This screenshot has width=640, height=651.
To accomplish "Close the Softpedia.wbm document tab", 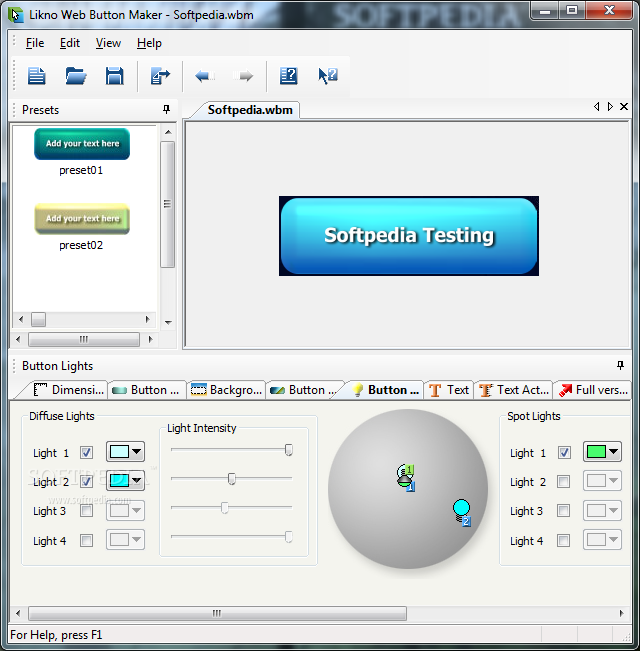I will (624, 107).
